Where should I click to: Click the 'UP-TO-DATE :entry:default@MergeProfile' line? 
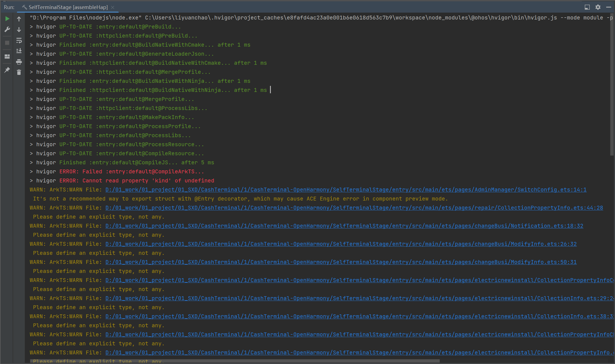(x=112, y=99)
